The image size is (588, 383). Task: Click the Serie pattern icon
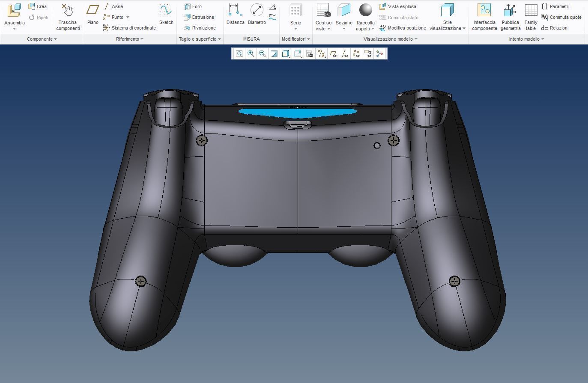[x=295, y=11]
